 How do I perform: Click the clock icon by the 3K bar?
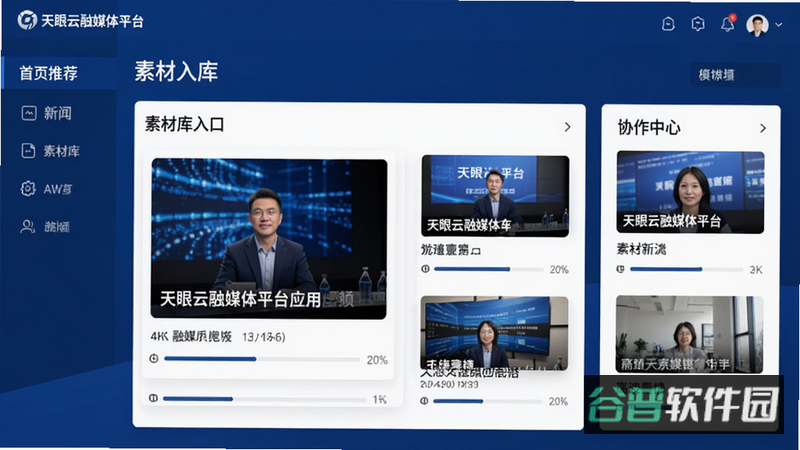point(620,269)
